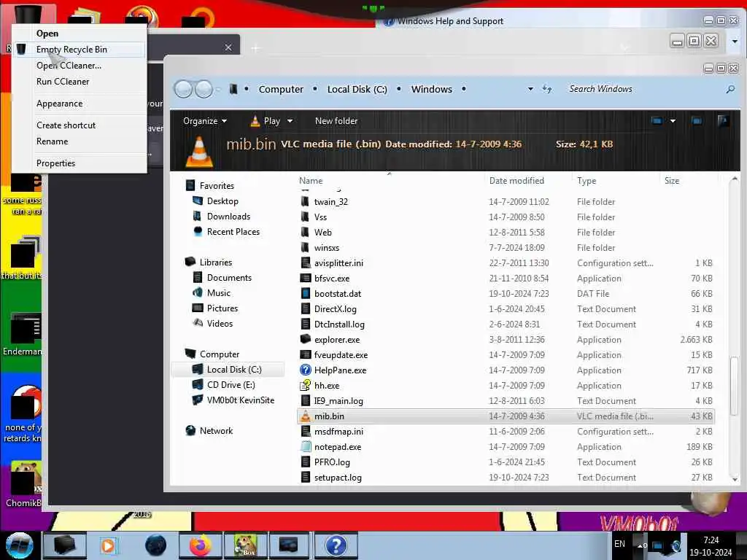
Task: Select the hh.exe file icon
Action: [x=306, y=385]
